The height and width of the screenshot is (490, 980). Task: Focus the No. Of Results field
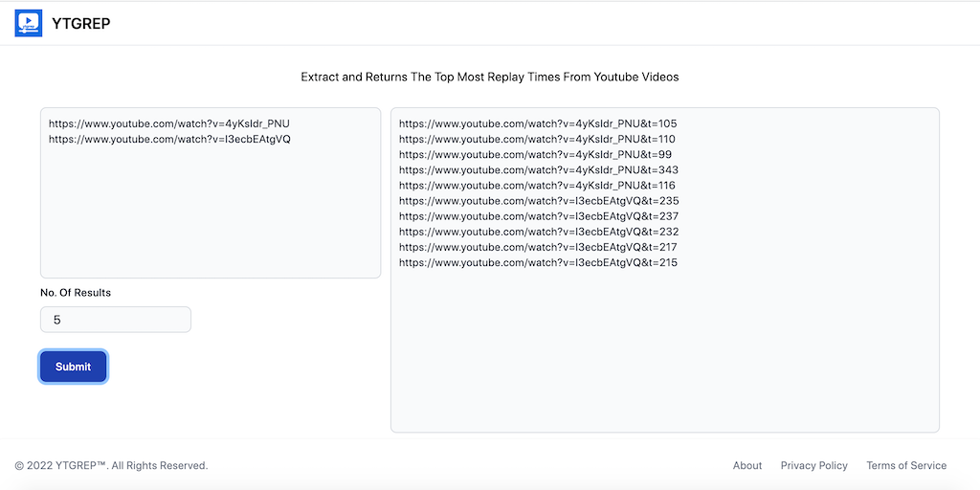116,320
